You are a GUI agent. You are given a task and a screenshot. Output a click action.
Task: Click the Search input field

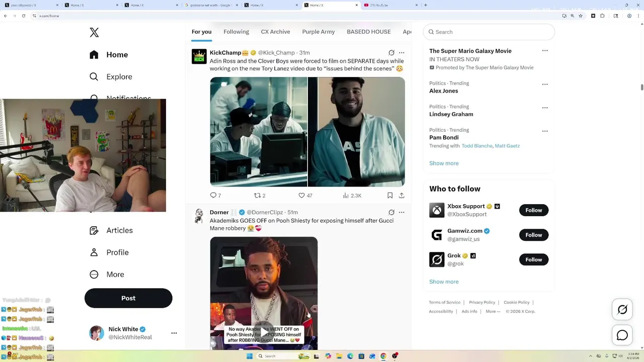coord(489,32)
